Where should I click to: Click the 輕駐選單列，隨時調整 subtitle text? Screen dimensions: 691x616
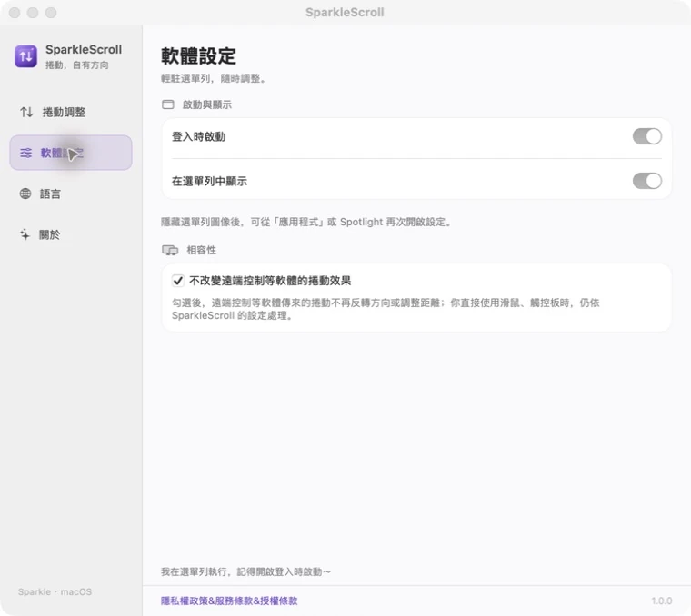[x=214, y=78]
